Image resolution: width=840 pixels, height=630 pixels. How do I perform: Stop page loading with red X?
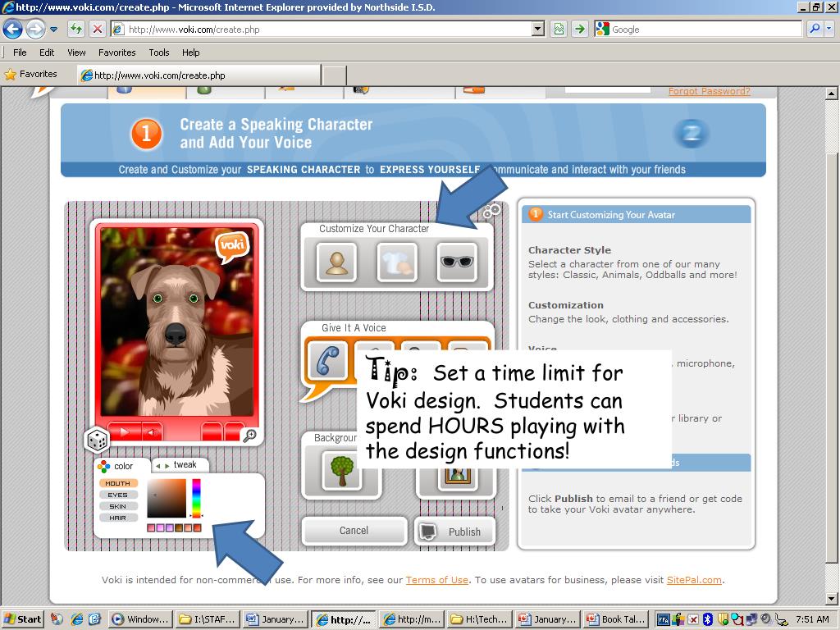pos(97,29)
